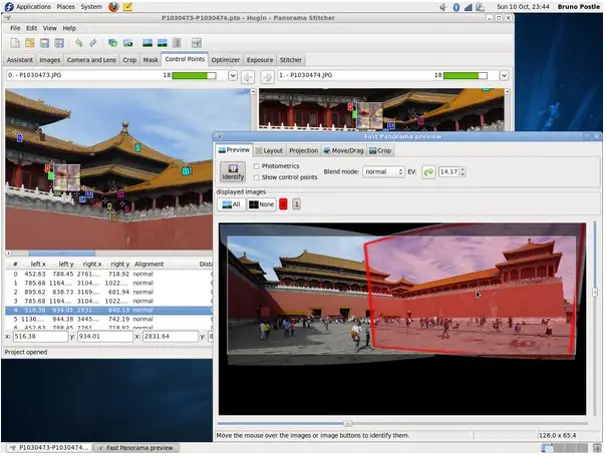607x456 pixels.
Task: Switch to the Camera and Lens tab
Action: pos(91,60)
